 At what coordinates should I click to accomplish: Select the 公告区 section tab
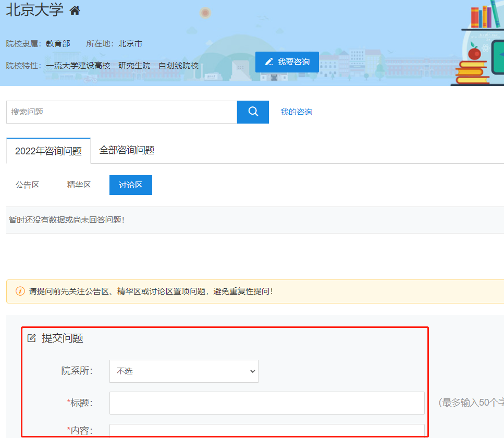[x=27, y=185]
